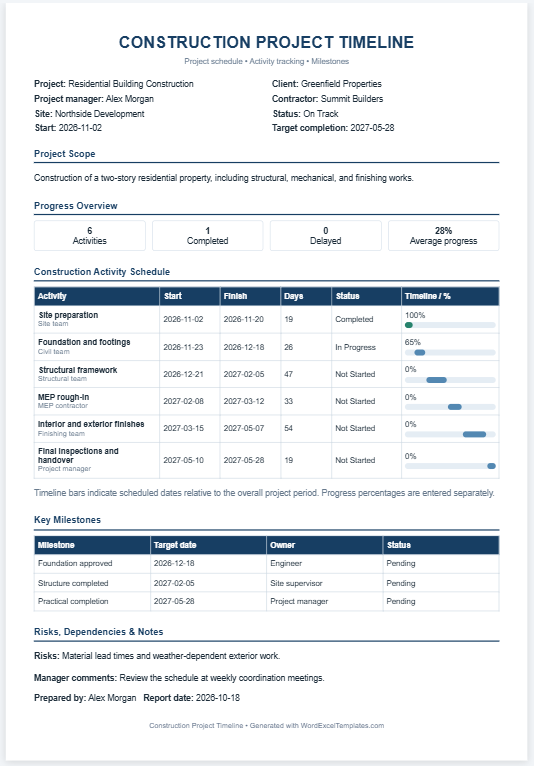Click the MEP rough-in activity name
The width and height of the screenshot is (534, 766).
(x=64, y=397)
